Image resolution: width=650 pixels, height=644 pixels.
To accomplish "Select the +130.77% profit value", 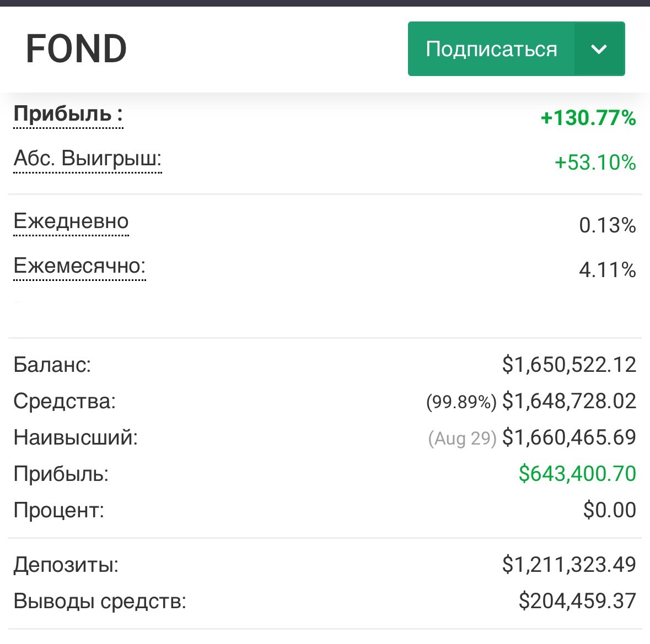I will [588, 118].
